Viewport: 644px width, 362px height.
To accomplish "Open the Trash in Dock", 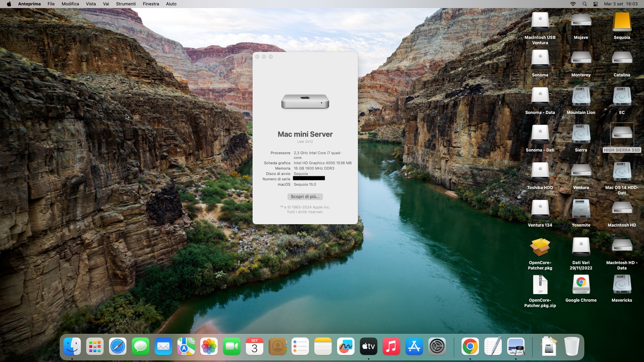I will tap(572, 346).
